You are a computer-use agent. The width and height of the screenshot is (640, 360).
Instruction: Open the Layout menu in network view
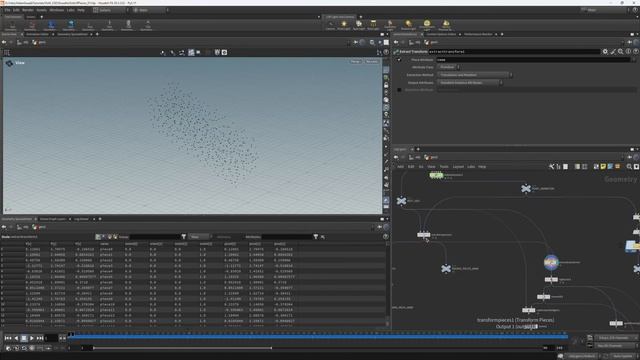coord(458,167)
